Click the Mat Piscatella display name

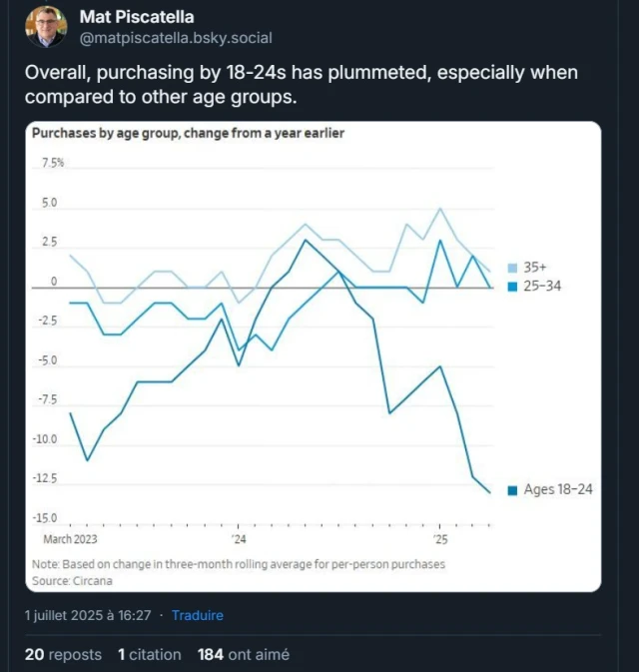tap(137, 17)
